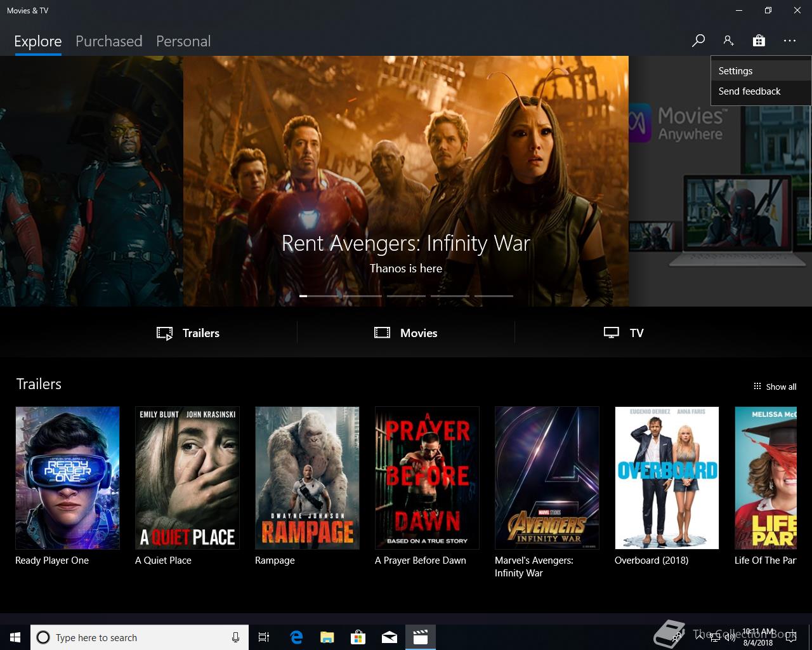Click the Movies Anywhere promo slide
Screen dimensions: 812x650
tap(719, 181)
